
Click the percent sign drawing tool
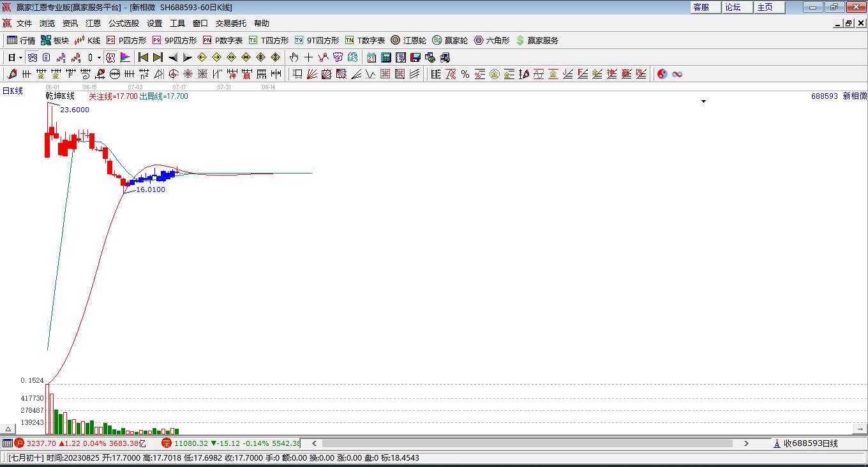point(465,74)
